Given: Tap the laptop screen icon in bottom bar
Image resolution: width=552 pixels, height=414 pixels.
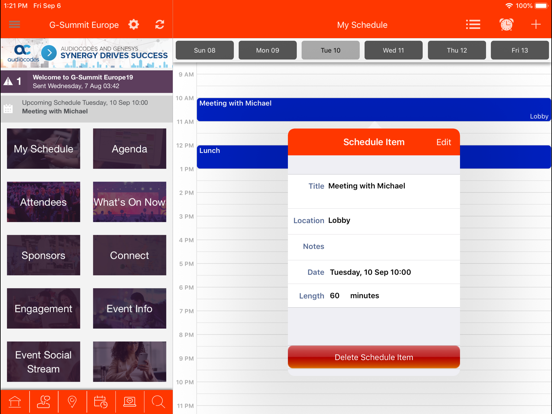Looking at the screenshot, I should click(130, 402).
